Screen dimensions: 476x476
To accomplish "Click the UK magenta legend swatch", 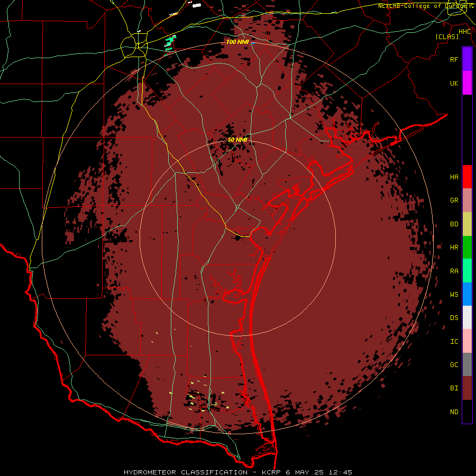I will pyautogui.click(x=467, y=83).
